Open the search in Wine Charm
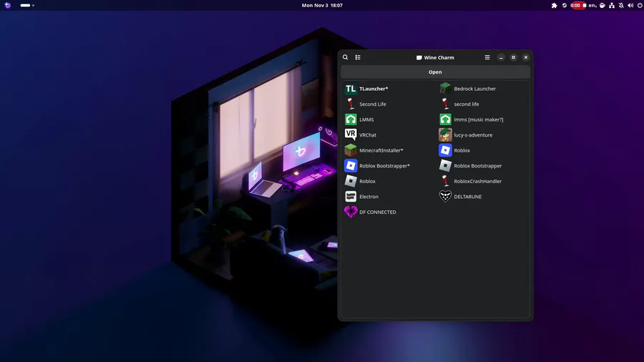Image resolution: width=644 pixels, height=362 pixels. pos(346,57)
